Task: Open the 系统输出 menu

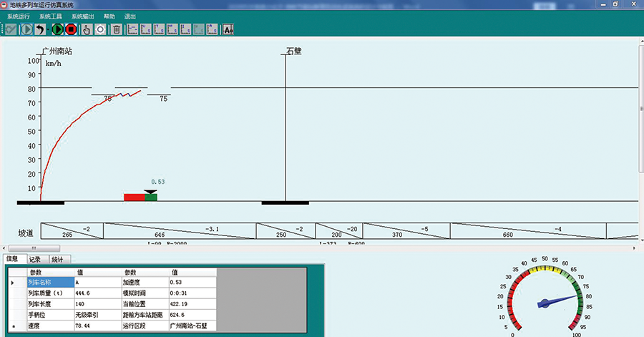Action: tap(82, 16)
